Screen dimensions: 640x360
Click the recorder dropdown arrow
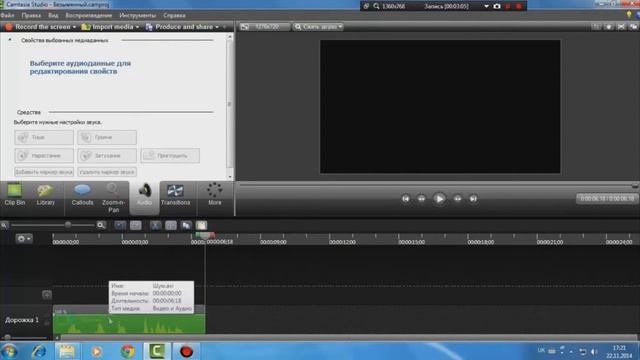[x=486, y=6]
